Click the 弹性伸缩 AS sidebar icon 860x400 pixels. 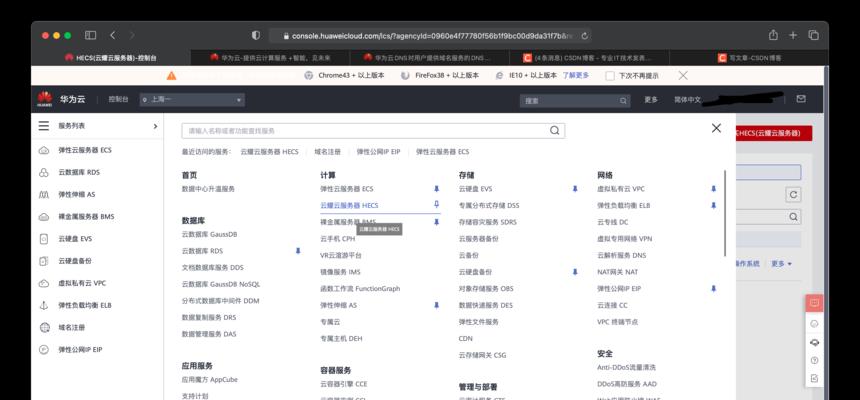(x=44, y=194)
